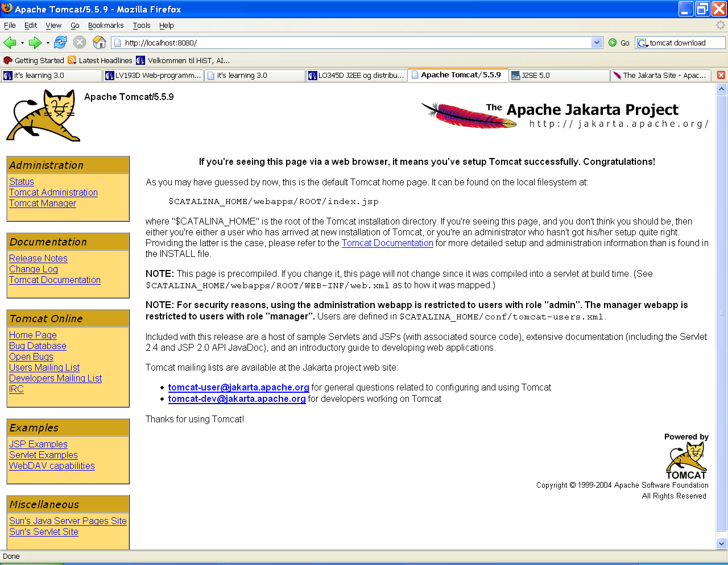Open the Back button history dropdown arrow
The width and height of the screenshot is (728, 565).
click(22, 43)
